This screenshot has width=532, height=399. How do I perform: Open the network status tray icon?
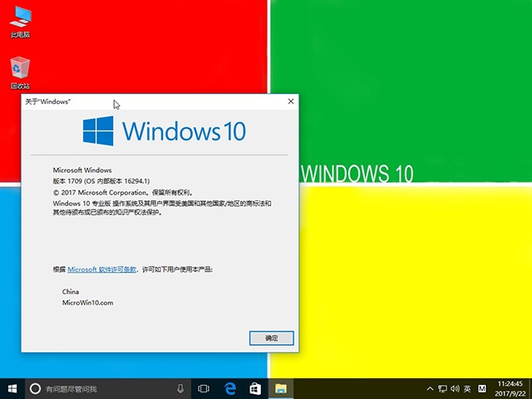[x=442, y=388]
